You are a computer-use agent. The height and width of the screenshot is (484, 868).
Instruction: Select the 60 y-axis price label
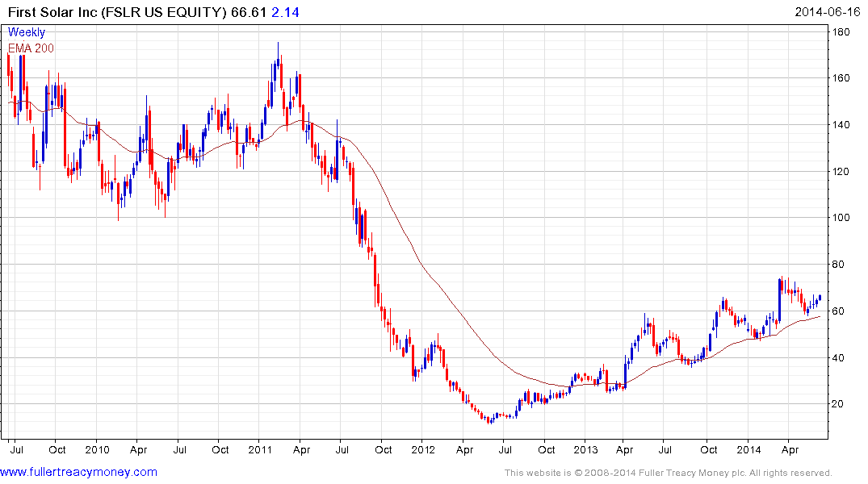tap(838, 311)
